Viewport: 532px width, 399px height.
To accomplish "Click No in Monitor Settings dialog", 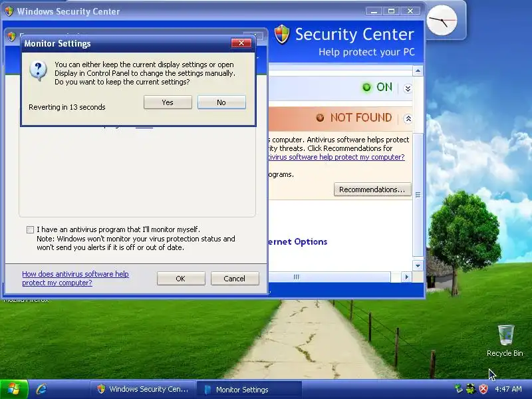I will tap(221, 102).
